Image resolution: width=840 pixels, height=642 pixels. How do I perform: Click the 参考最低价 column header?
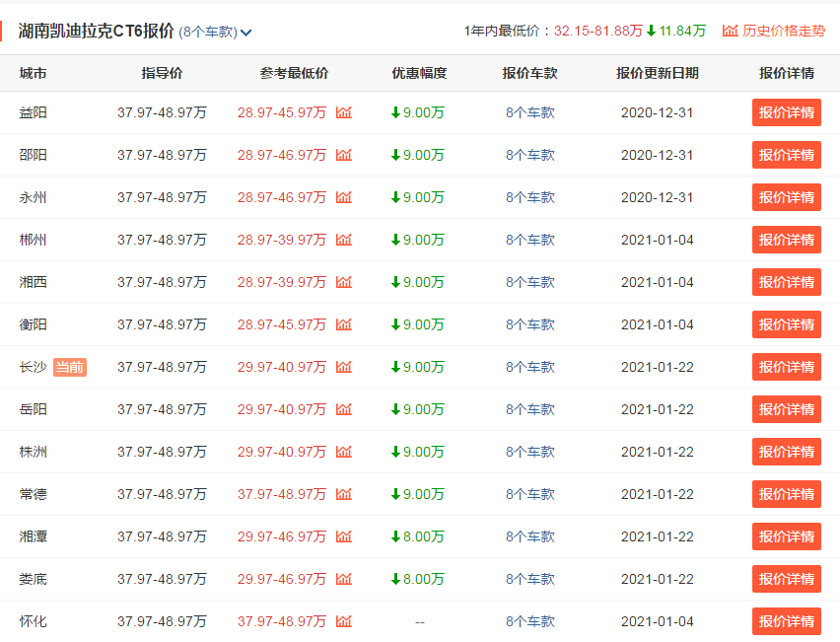(x=294, y=73)
